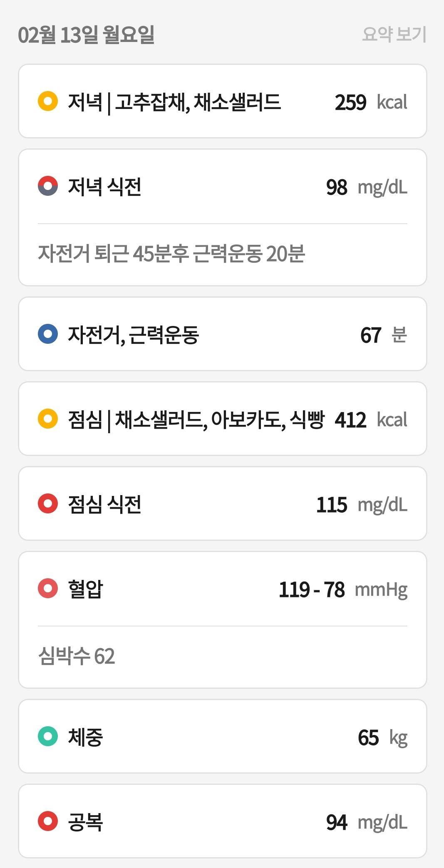Tap the red-gray pre-dinner glucose icon
444x868 pixels.
tap(48, 186)
